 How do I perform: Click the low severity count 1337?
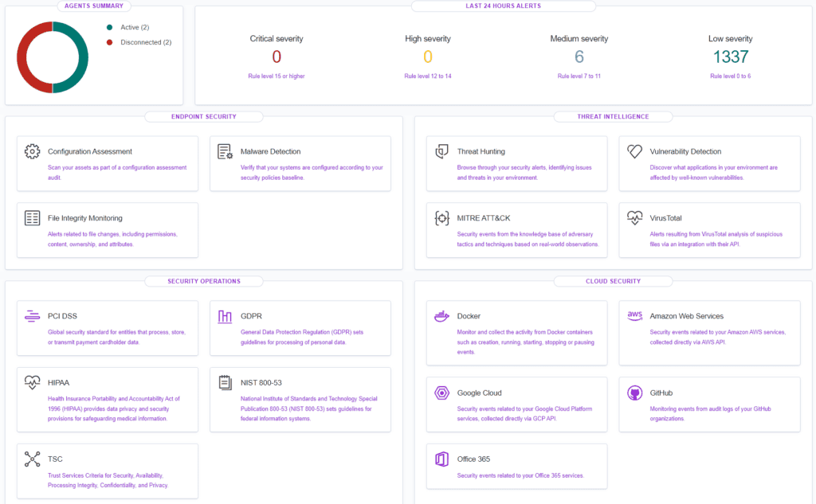[x=731, y=57]
